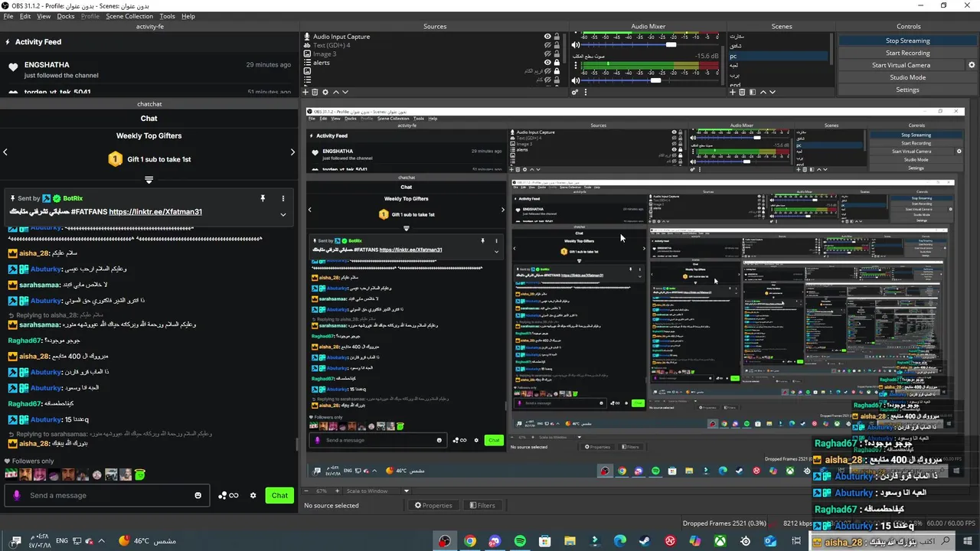Adjust the upper mixer channel volume slider
Image resolution: width=980 pixels, height=551 pixels.
coord(671,44)
